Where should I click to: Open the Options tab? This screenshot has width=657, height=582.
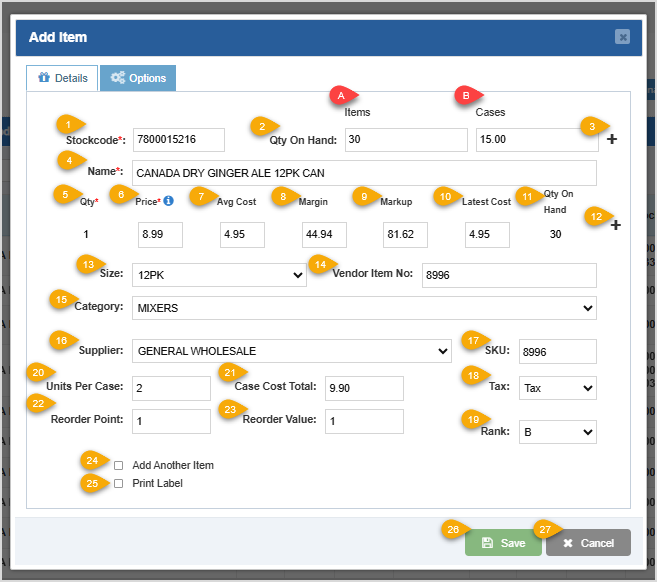click(x=138, y=78)
